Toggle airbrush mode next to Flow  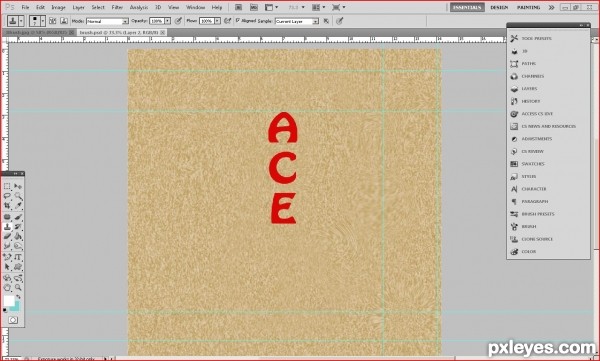(x=228, y=21)
